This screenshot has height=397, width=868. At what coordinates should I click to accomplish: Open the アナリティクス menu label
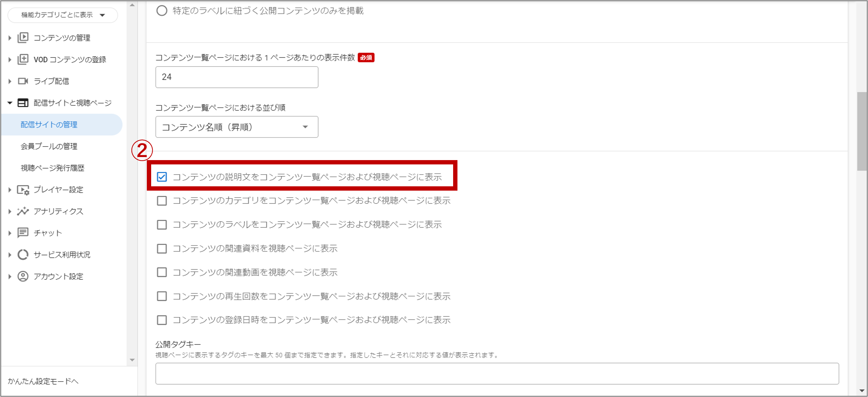[58, 211]
